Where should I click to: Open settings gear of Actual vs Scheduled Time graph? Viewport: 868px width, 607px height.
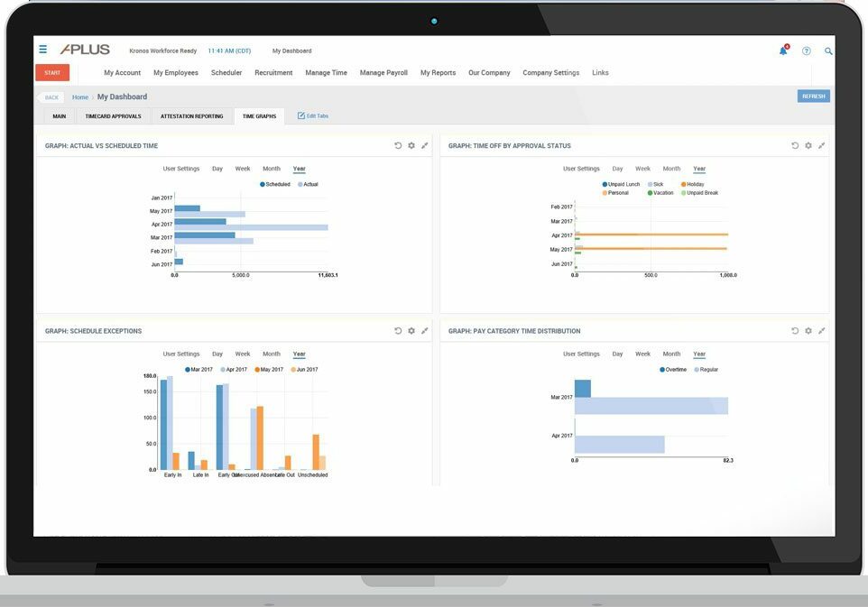(x=411, y=145)
